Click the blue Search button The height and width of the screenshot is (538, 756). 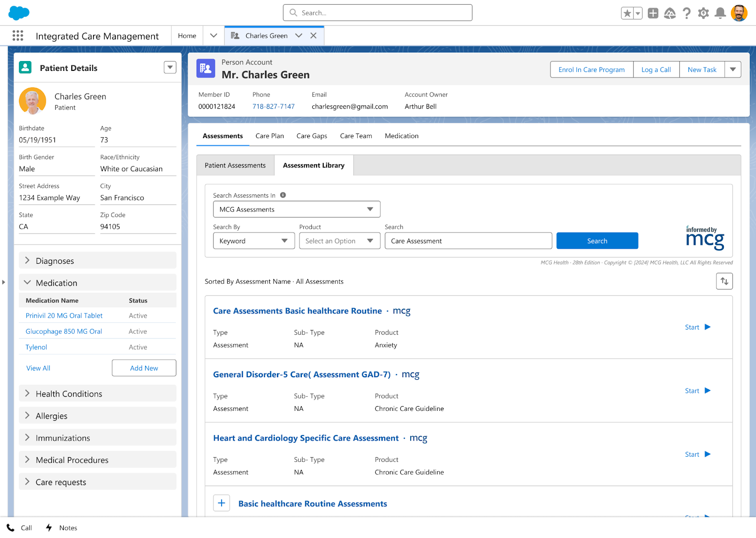point(597,241)
